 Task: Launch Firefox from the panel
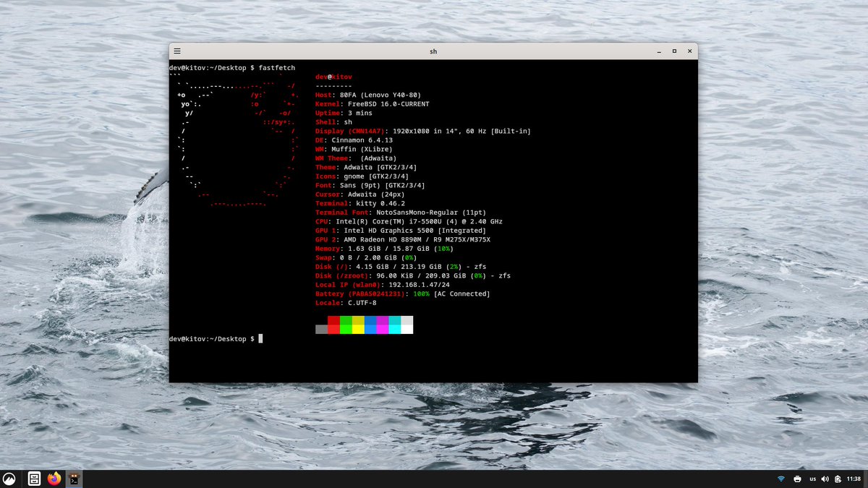coord(54,479)
